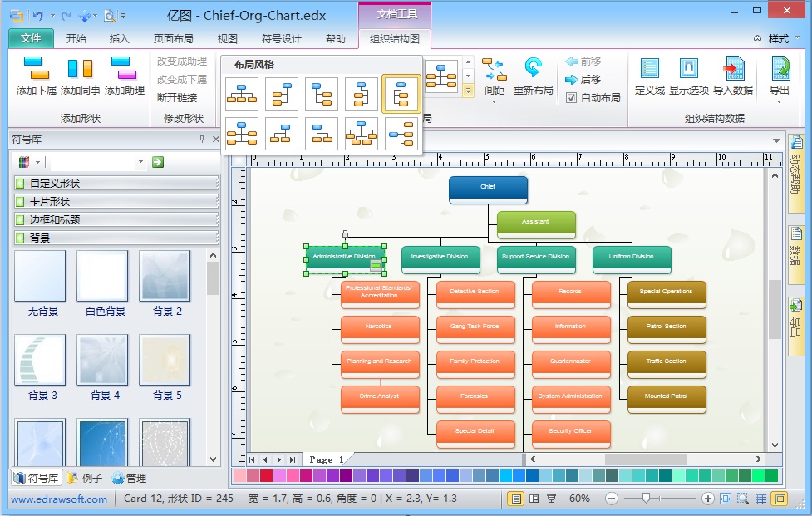Switch to the 页面布局 ribbon tab
The image size is (812, 516).
click(174, 38)
